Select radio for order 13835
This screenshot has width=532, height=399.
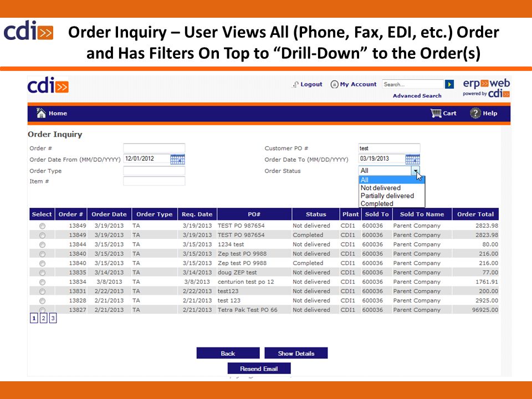pyautogui.click(x=42, y=273)
